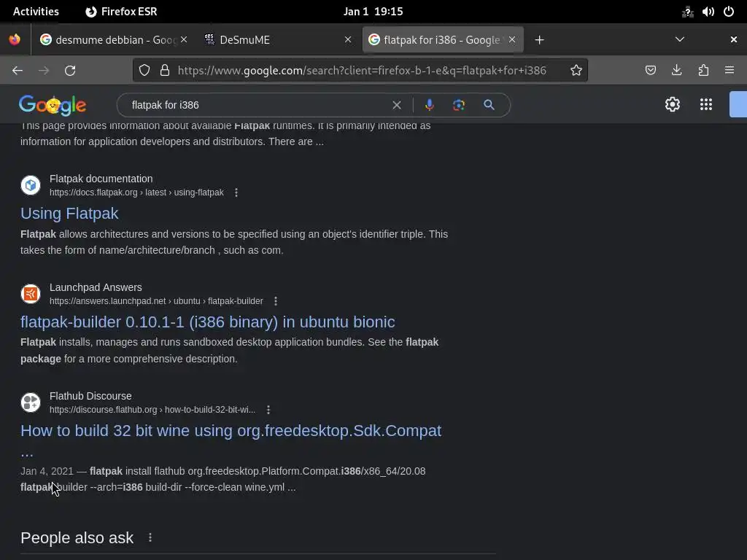Open more options for Flatpak documentation result

pos(236,192)
